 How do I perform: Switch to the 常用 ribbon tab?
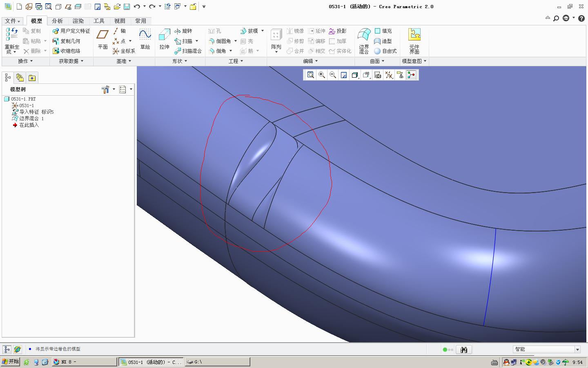click(140, 21)
